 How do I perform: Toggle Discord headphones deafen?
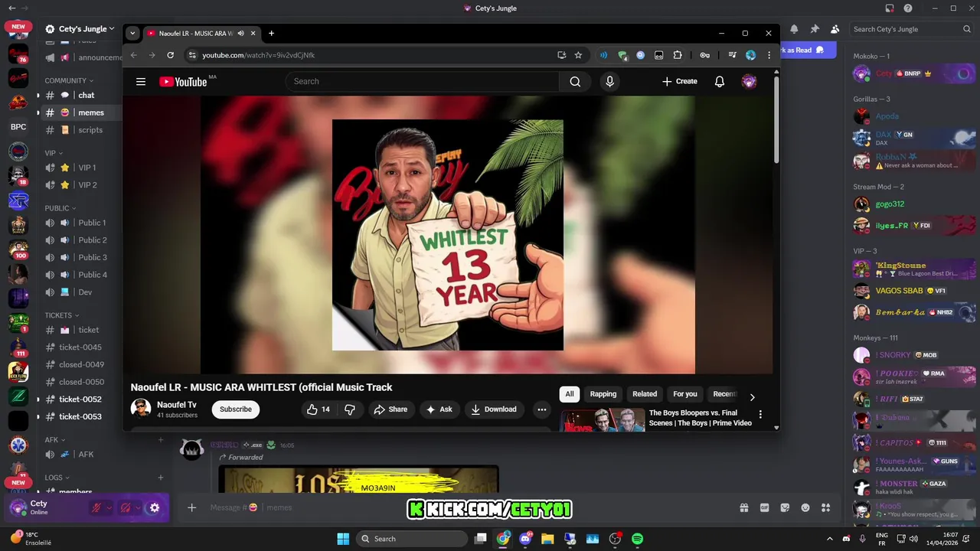point(125,507)
